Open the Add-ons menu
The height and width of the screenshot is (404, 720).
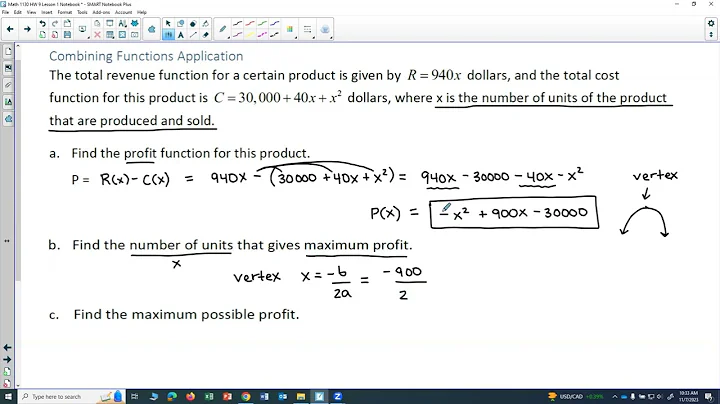(x=101, y=12)
